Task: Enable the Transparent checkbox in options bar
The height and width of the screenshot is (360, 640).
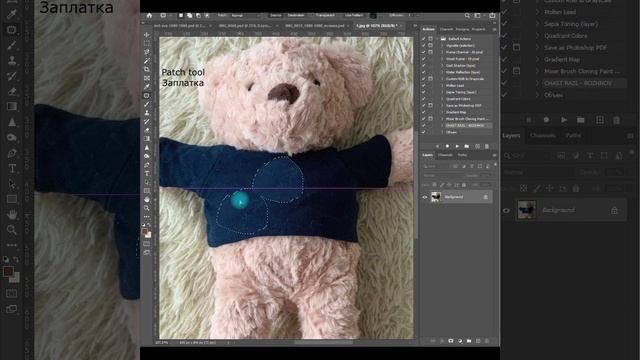Action: coord(313,16)
